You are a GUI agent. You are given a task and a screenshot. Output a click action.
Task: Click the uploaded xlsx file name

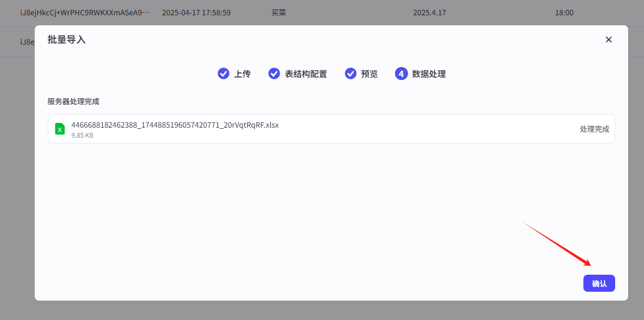coord(175,125)
